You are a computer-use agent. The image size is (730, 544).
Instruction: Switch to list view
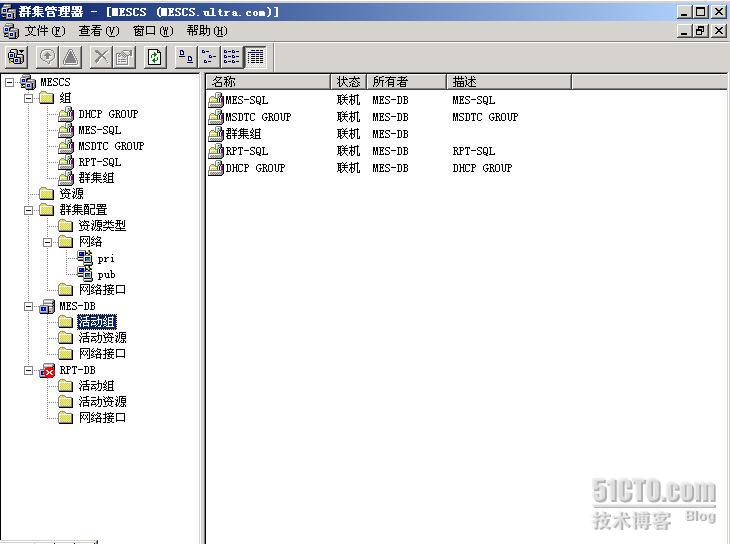pyautogui.click(x=231, y=57)
